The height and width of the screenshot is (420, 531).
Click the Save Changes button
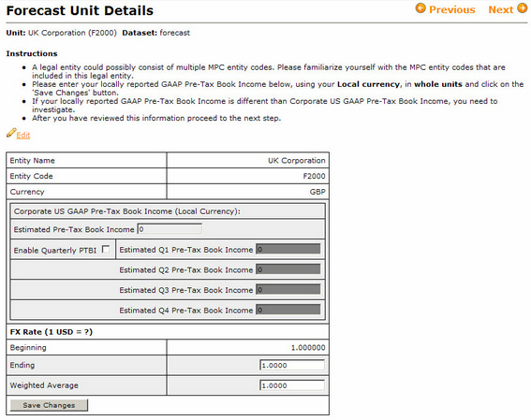coord(49,405)
